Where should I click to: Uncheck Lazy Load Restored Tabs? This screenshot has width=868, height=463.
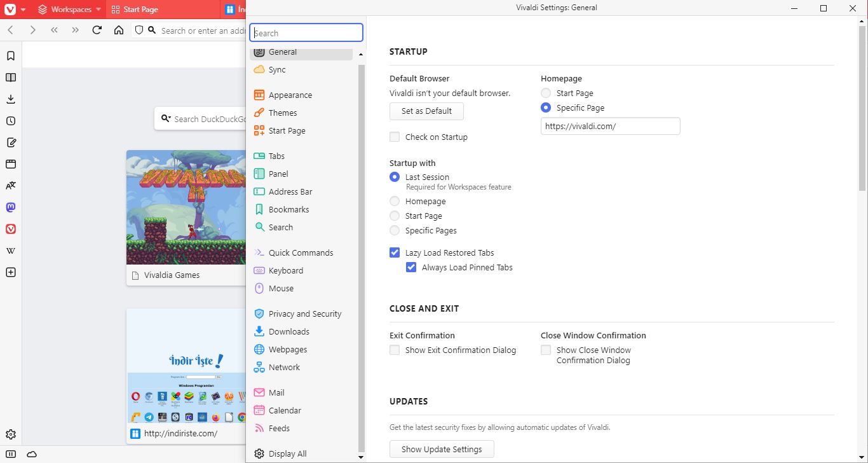[395, 252]
